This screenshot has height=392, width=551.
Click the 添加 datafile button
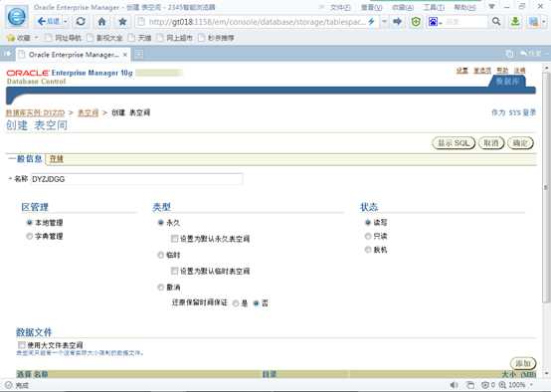[523, 363]
